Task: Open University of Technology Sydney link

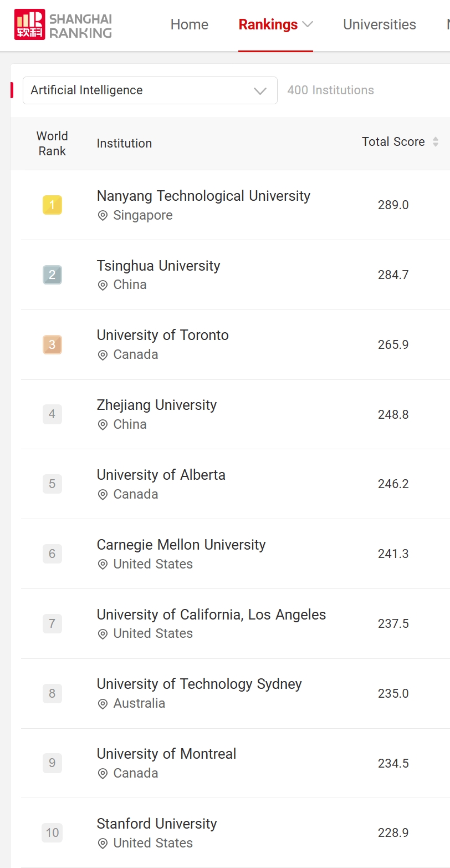Action: (199, 684)
